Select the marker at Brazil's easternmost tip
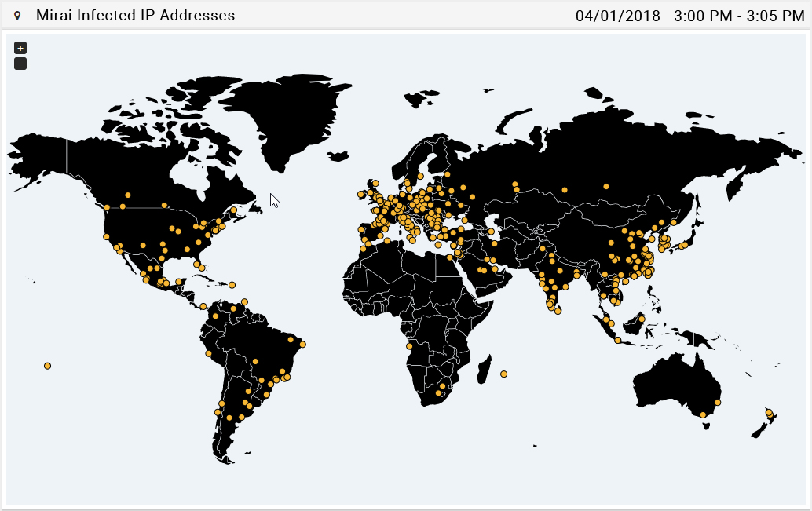The image size is (812, 511). 302,344
